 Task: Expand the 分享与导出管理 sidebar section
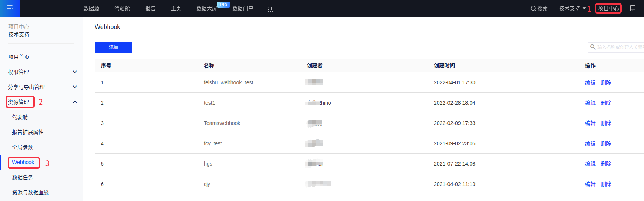coord(75,87)
